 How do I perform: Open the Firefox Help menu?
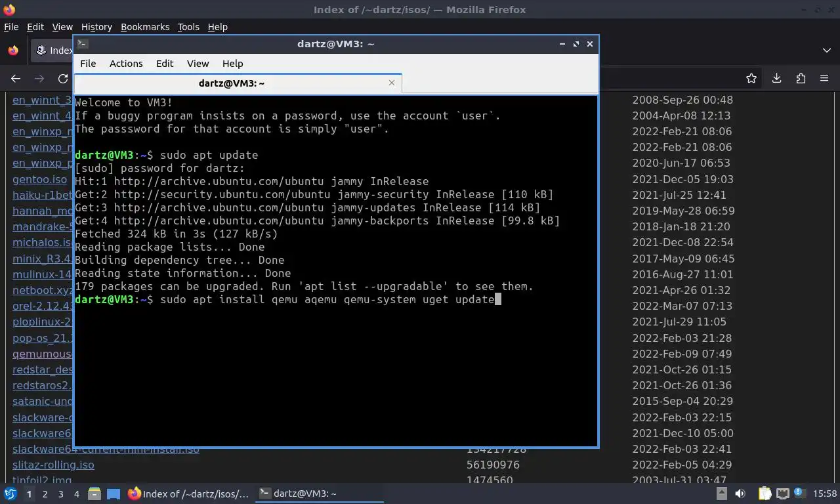pyautogui.click(x=218, y=27)
